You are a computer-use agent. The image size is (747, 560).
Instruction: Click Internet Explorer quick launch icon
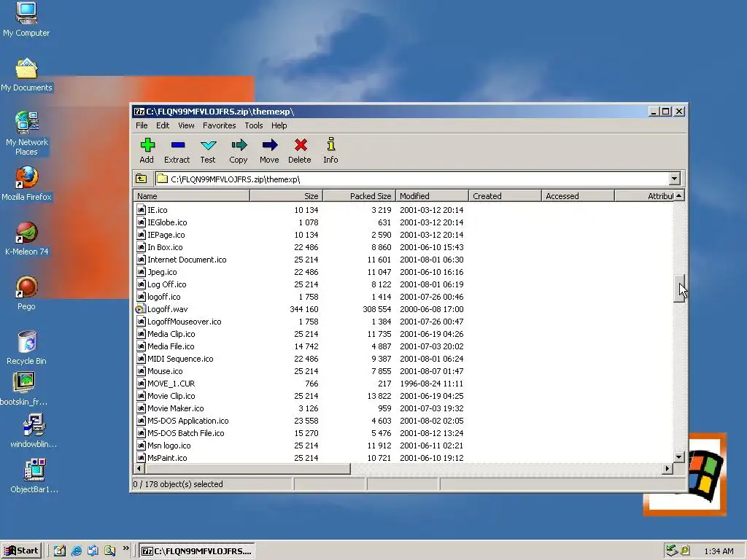point(76,551)
